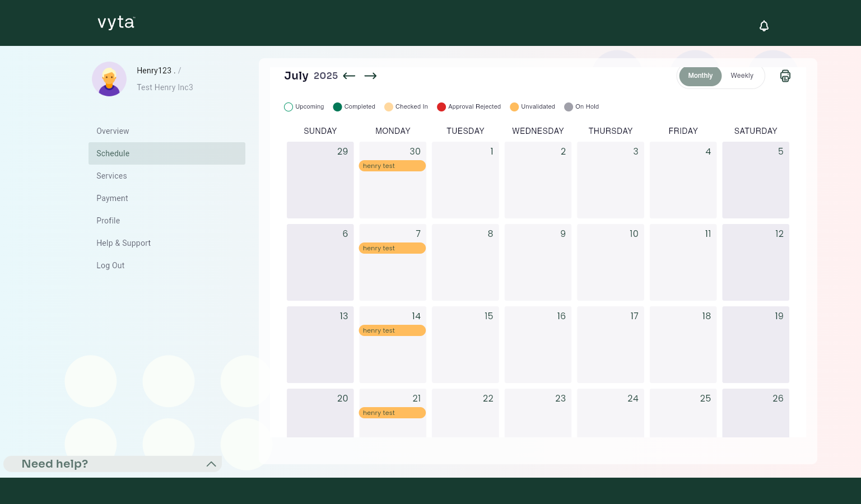Viewport: 861px width, 504px height.
Task: Click the Approval Rejected red legend dot
Action: point(441,107)
